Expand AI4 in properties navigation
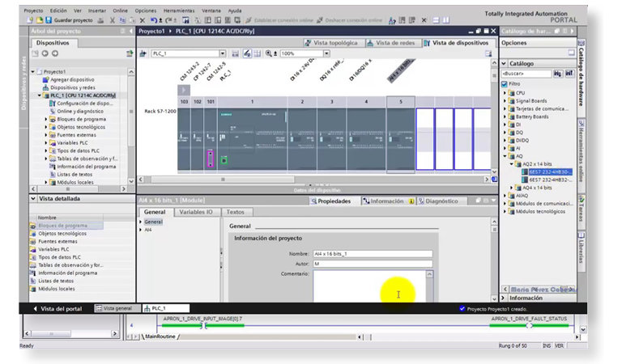Viewport: 622px width, 364px height. (x=140, y=230)
